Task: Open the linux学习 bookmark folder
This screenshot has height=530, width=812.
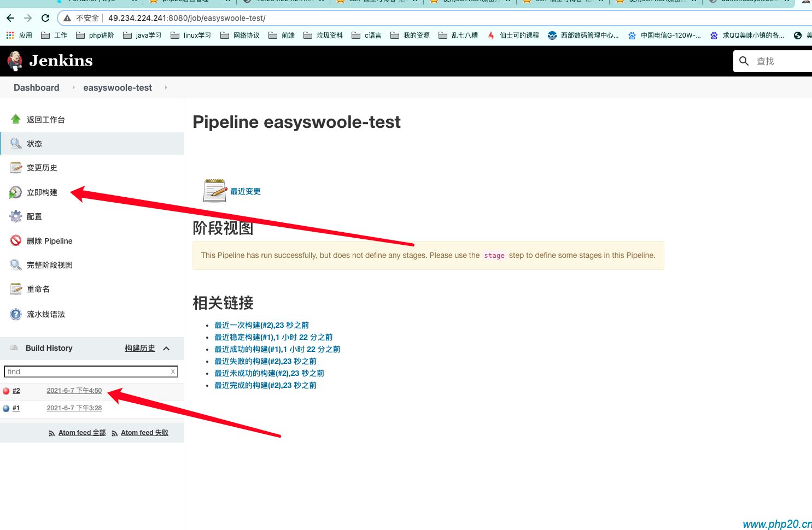Action: coord(191,36)
